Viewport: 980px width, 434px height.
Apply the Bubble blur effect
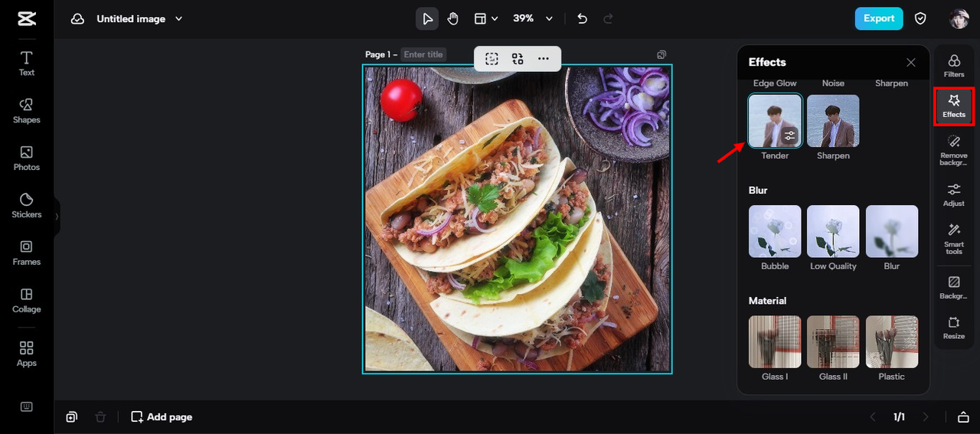click(775, 231)
